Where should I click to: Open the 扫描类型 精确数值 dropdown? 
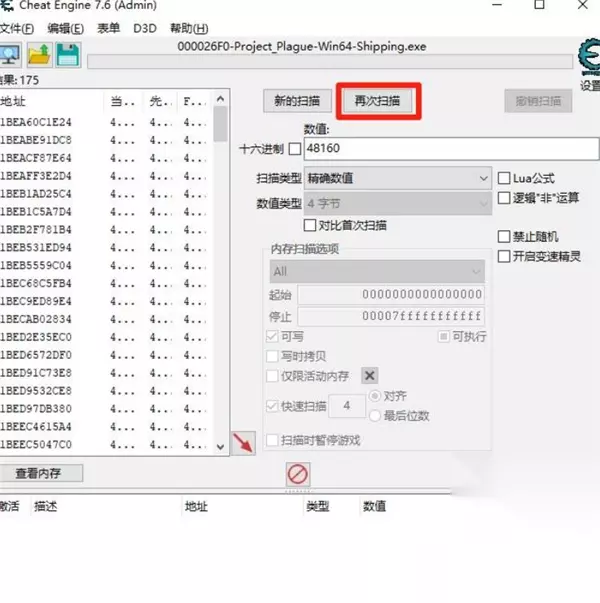[x=398, y=178]
